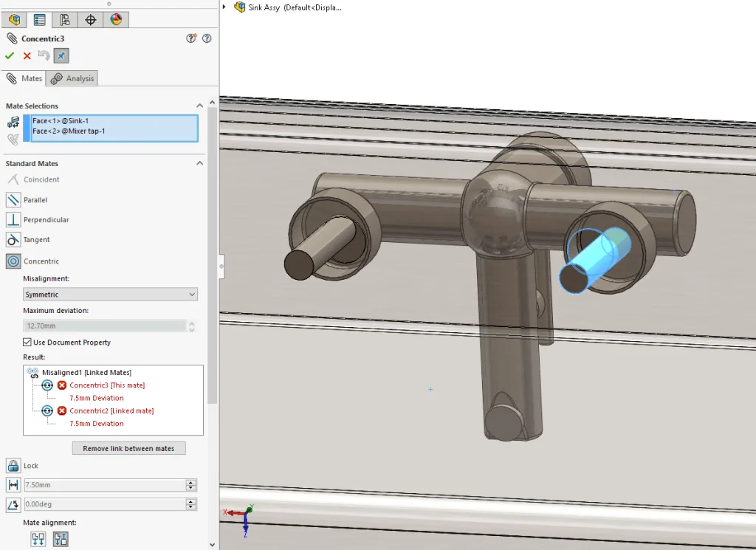
Task: Click Remove link between mates button
Action: (x=128, y=449)
